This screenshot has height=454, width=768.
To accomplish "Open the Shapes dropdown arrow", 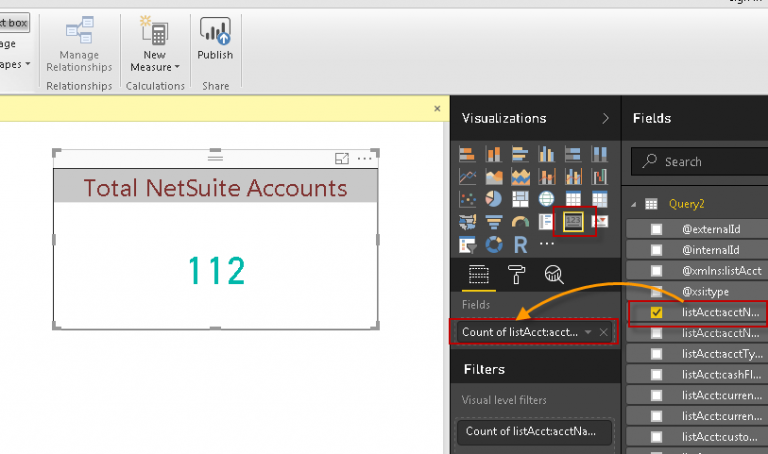I will 28,64.
